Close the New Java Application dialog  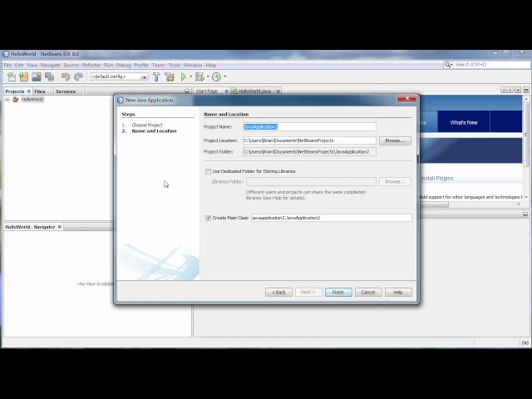406,98
